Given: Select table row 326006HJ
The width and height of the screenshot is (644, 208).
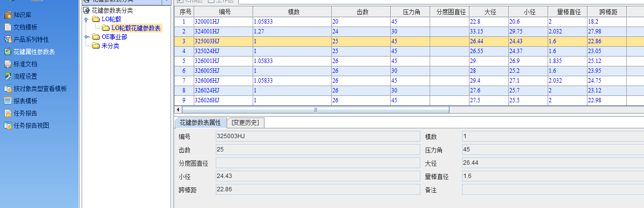Looking at the screenshot, I should tap(409, 81).
